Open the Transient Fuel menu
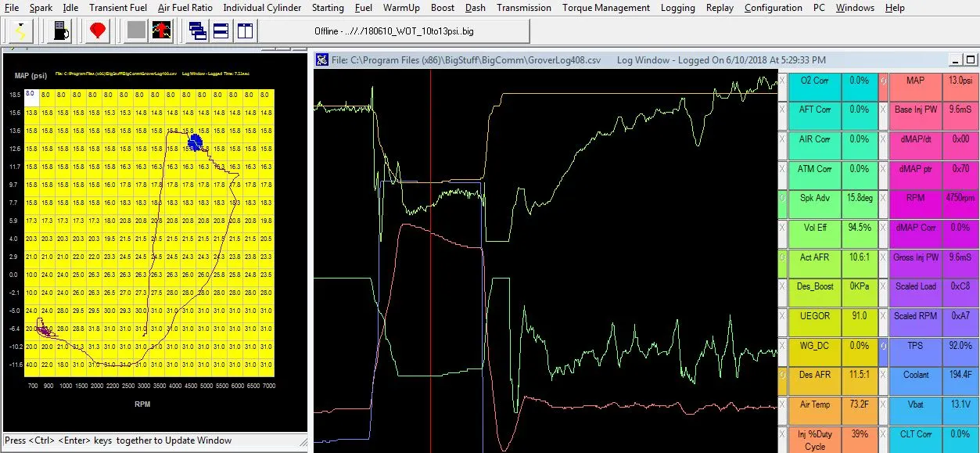980x453 pixels. [118, 8]
